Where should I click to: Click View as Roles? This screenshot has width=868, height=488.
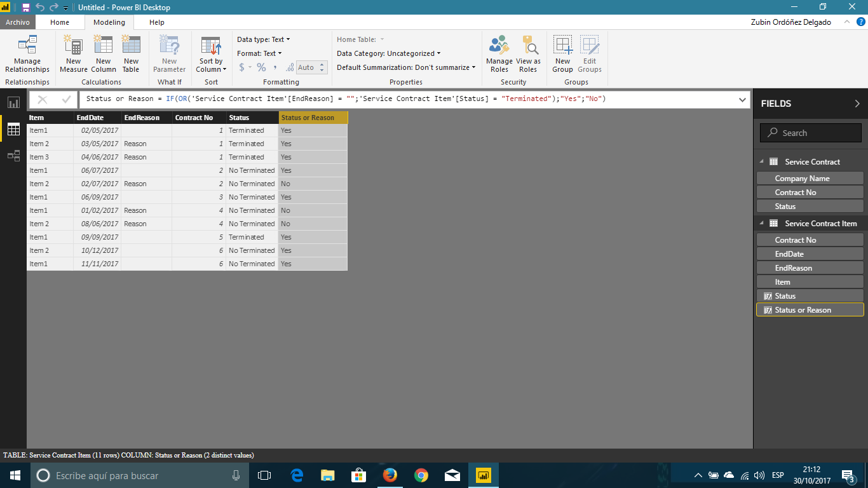pyautogui.click(x=528, y=55)
